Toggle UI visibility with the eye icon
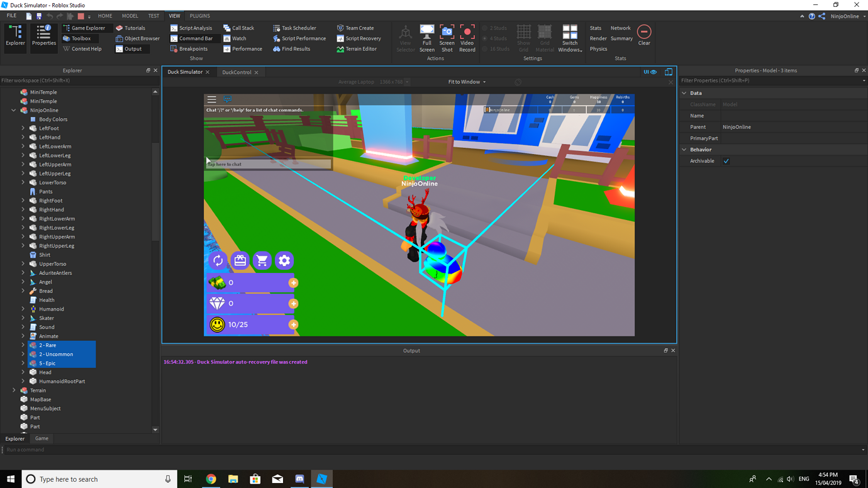Viewport: 868px width, 488px height. coord(655,72)
